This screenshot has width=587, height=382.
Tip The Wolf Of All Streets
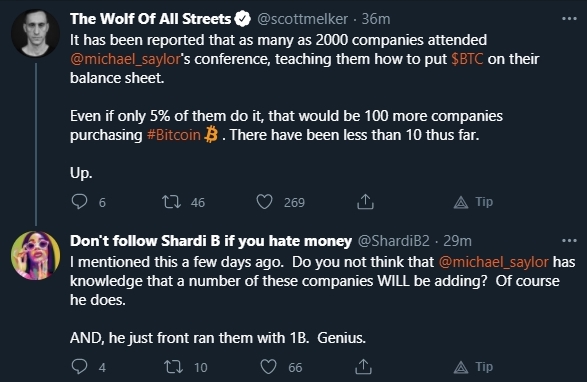coord(473,202)
